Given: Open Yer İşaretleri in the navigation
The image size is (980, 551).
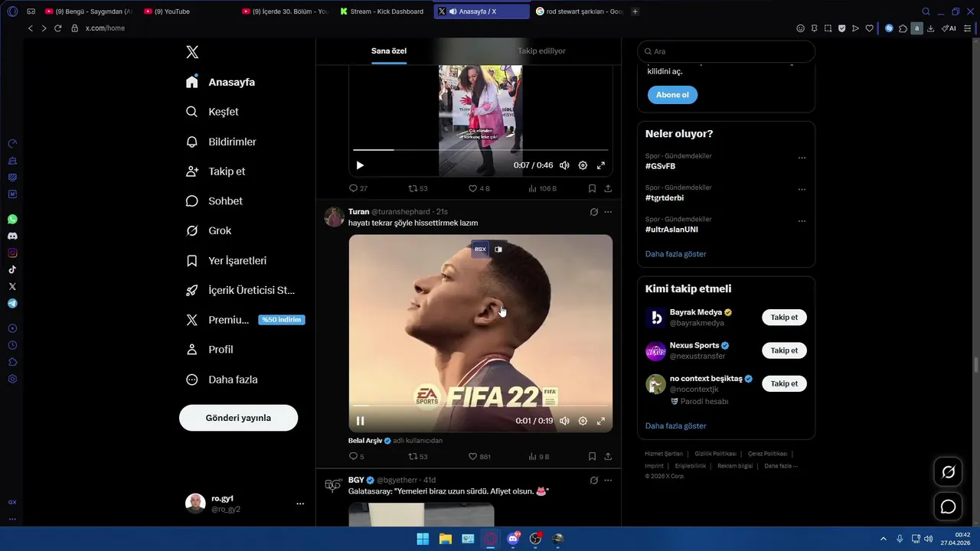Looking at the screenshot, I should (x=227, y=261).
